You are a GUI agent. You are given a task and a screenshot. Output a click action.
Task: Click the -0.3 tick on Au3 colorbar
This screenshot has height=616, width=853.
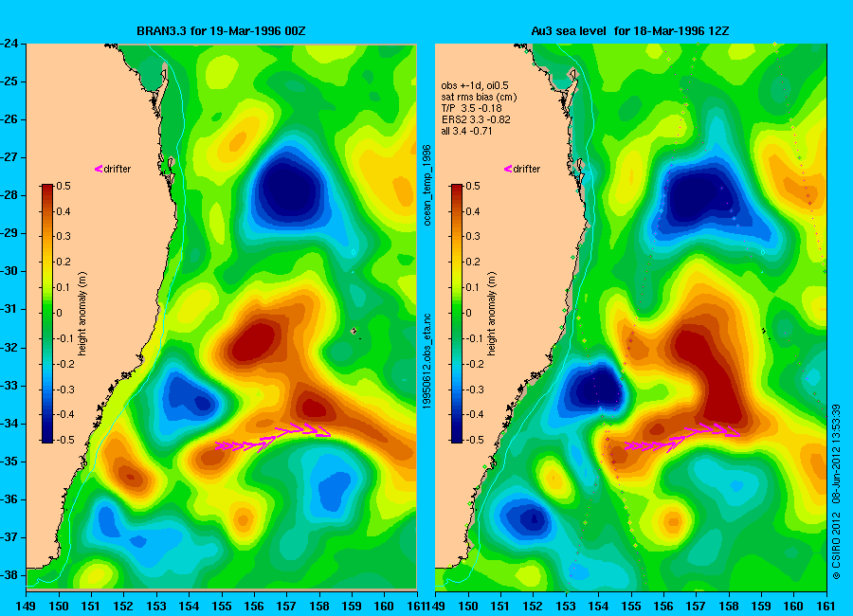pos(475,390)
